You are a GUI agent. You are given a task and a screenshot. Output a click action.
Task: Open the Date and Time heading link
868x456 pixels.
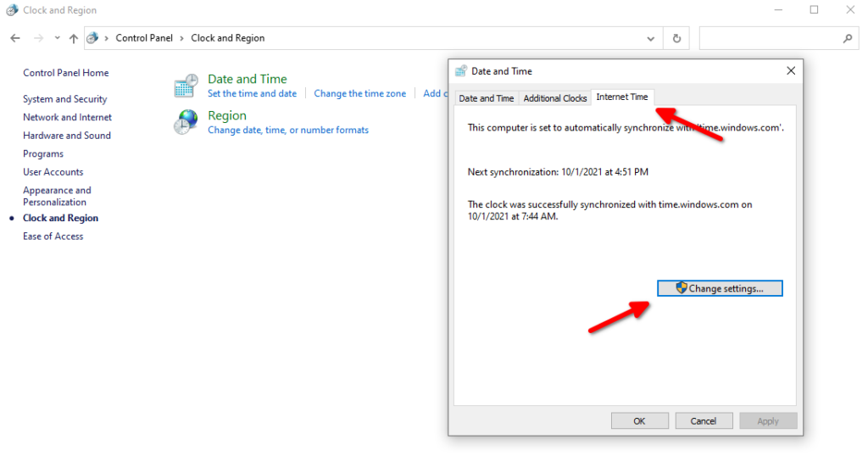247,79
